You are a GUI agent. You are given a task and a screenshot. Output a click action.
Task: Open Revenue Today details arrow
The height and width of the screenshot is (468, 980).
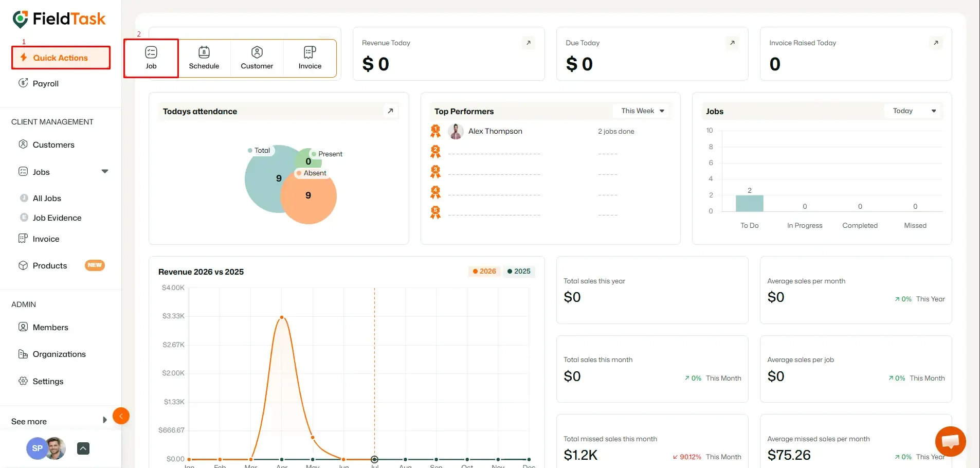coord(529,43)
